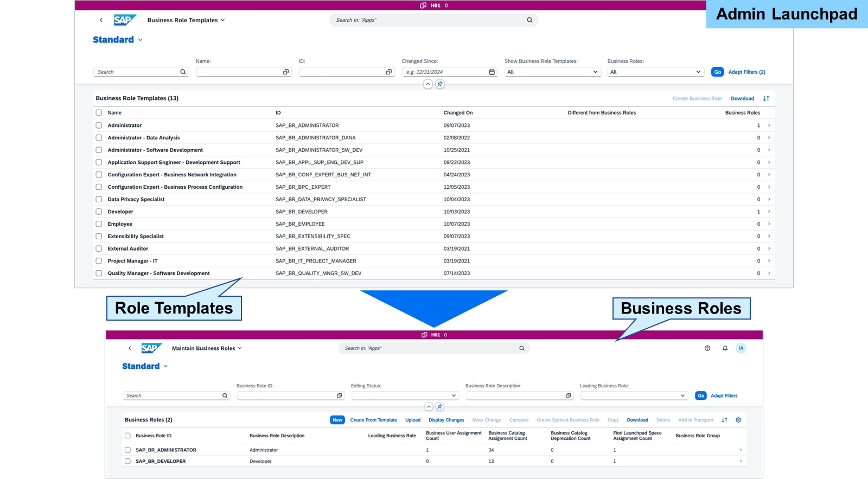Check SAP_BR_ADMINISTRATOR business role row
Image resolution: width=868 pixels, height=479 pixels.
click(127, 450)
